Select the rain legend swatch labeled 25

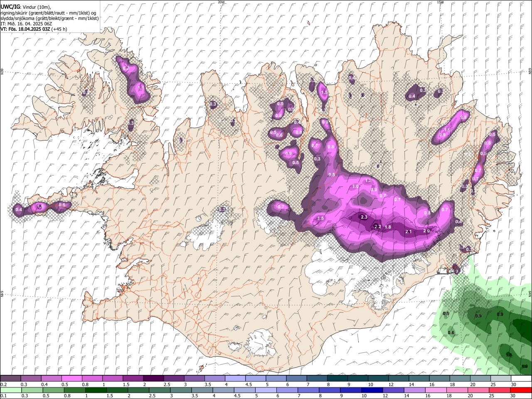[x=499, y=390]
